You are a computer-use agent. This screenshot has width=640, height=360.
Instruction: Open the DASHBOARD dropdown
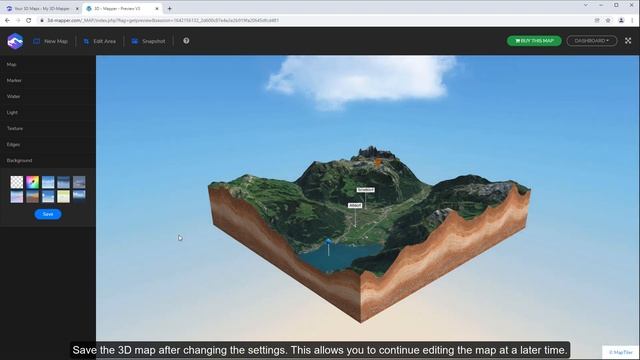point(591,41)
